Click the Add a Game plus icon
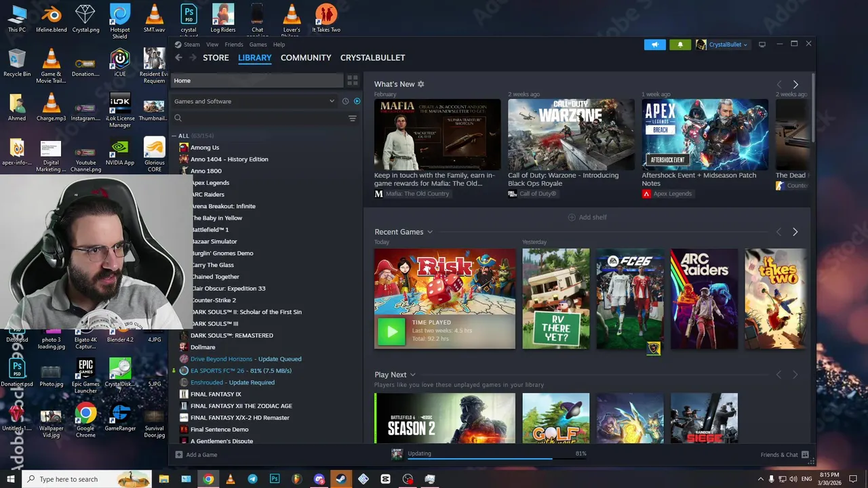 tap(179, 455)
